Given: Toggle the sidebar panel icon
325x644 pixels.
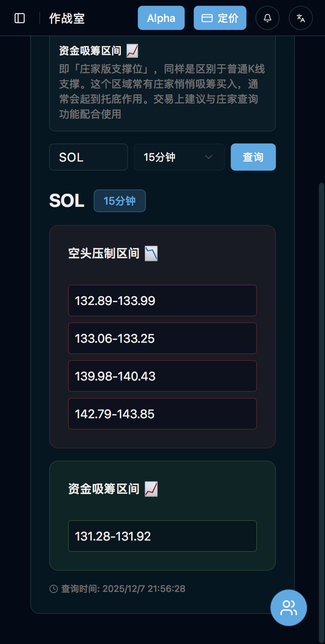Looking at the screenshot, I should click(20, 18).
